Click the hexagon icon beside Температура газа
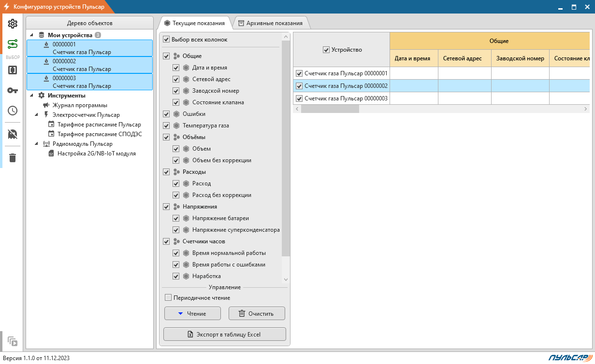This screenshot has height=364, width=595. (176, 126)
